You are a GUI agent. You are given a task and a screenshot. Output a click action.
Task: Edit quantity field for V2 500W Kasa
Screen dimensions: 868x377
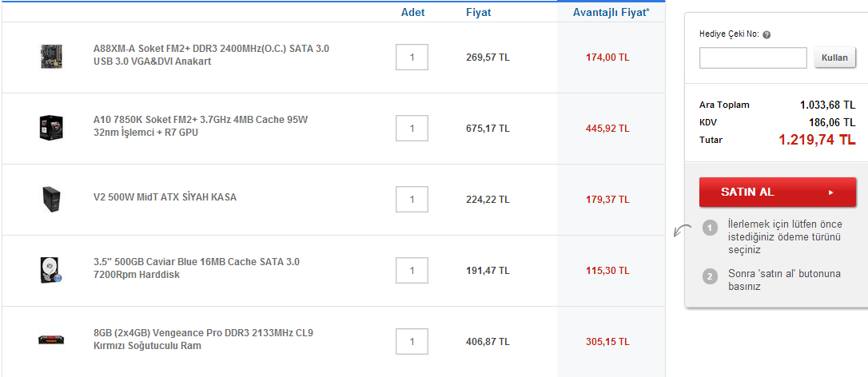(412, 200)
